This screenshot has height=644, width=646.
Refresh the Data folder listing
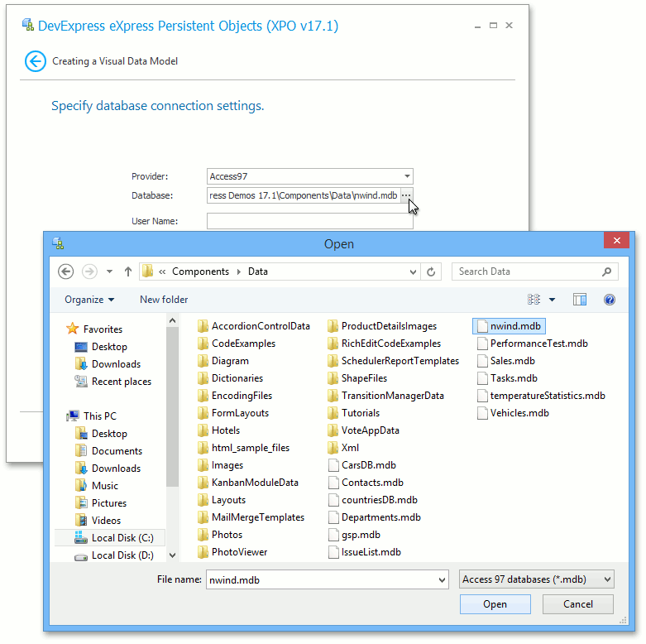[431, 272]
